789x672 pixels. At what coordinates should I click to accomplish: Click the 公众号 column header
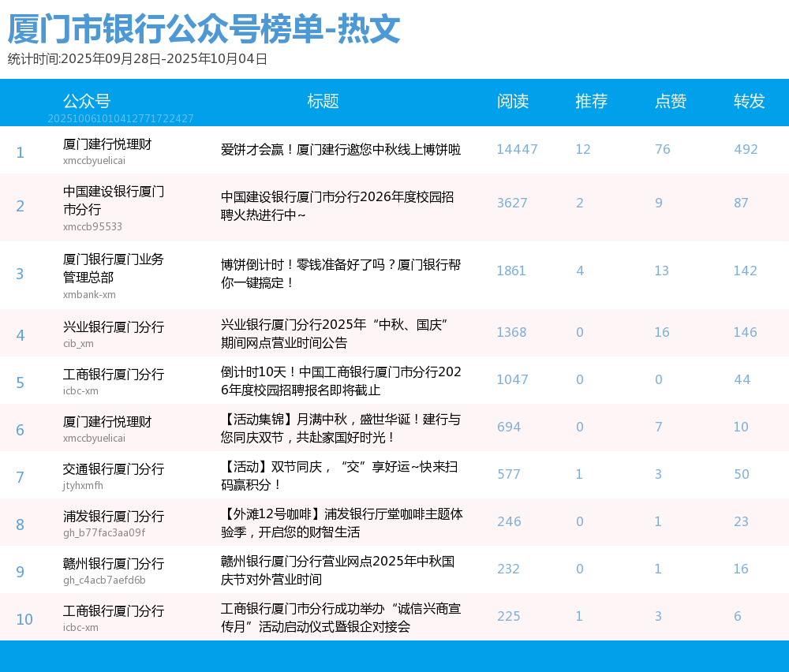87,101
